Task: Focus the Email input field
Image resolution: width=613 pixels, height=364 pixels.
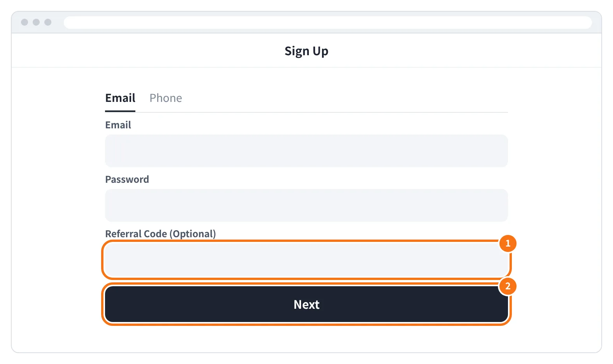Action: tap(306, 151)
